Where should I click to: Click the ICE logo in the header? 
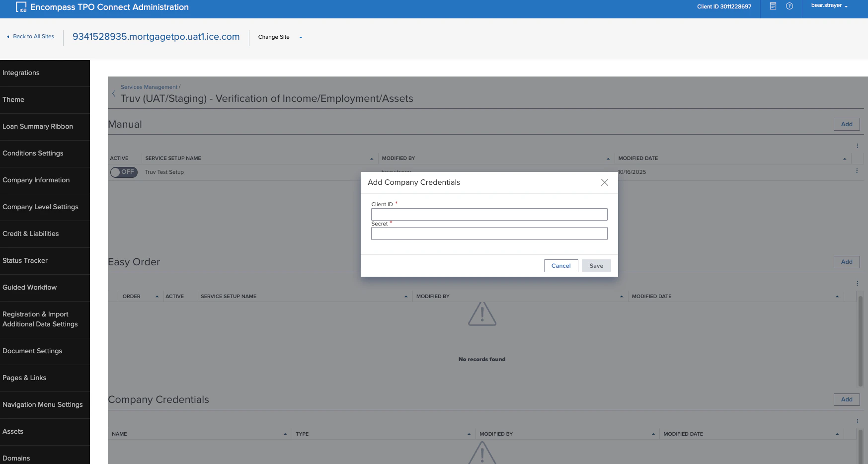(20, 7)
